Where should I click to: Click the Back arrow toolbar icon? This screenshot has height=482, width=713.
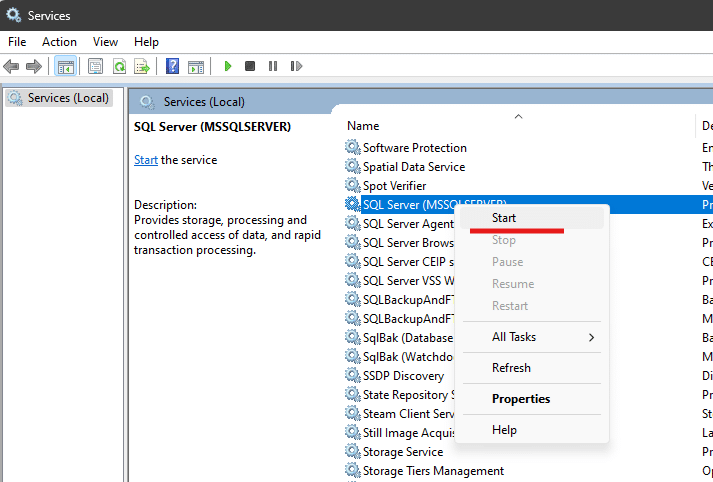pos(11,67)
